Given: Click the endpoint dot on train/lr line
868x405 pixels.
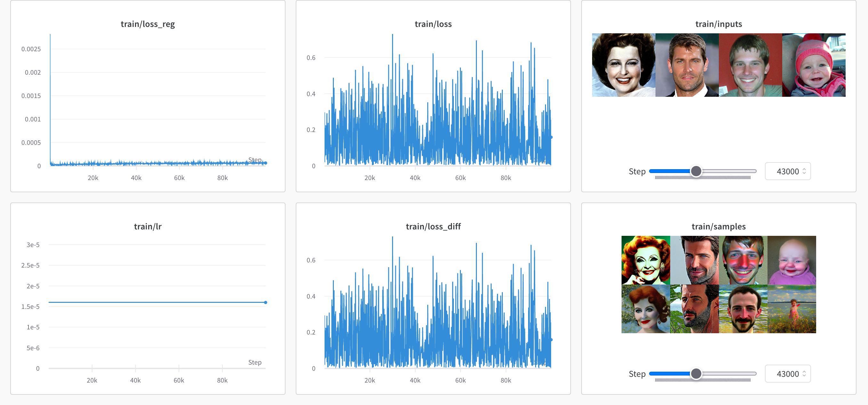Looking at the screenshot, I should click(x=266, y=302).
